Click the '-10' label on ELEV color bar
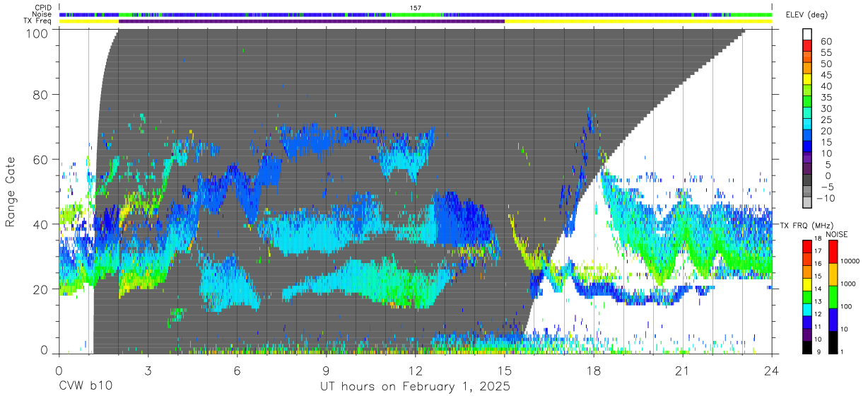 point(826,198)
